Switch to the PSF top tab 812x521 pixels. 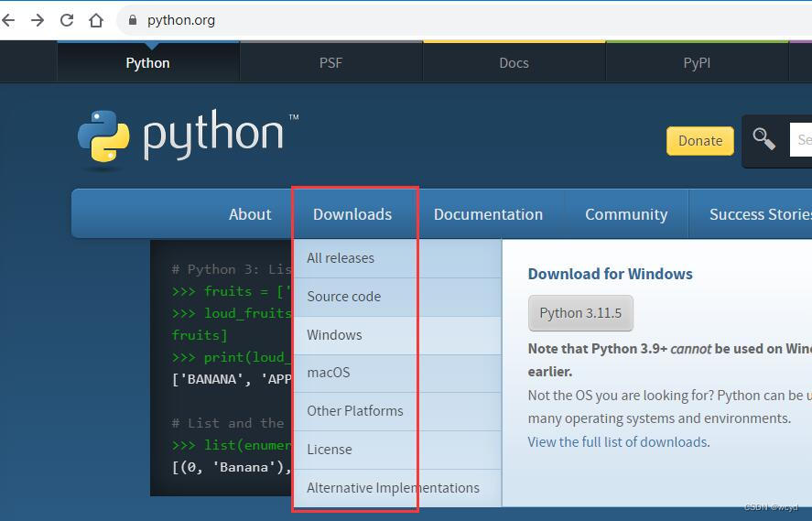pyautogui.click(x=330, y=62)
